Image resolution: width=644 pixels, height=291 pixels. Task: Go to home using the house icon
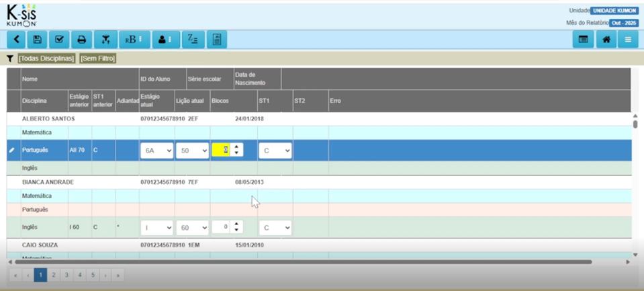click(606, 40)
